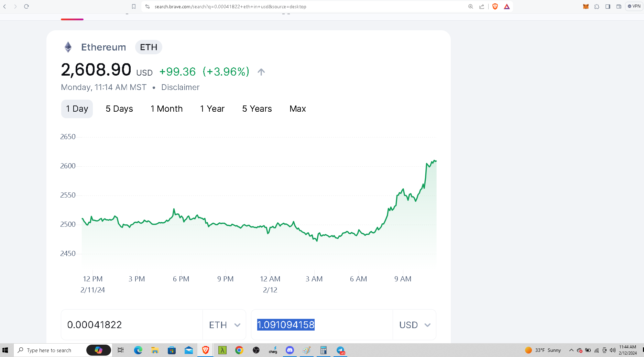Launch Microsoft Edge from taskbar
Image resolution: width=644 pixels, height=357 pixels.
(x=138, y=350)
